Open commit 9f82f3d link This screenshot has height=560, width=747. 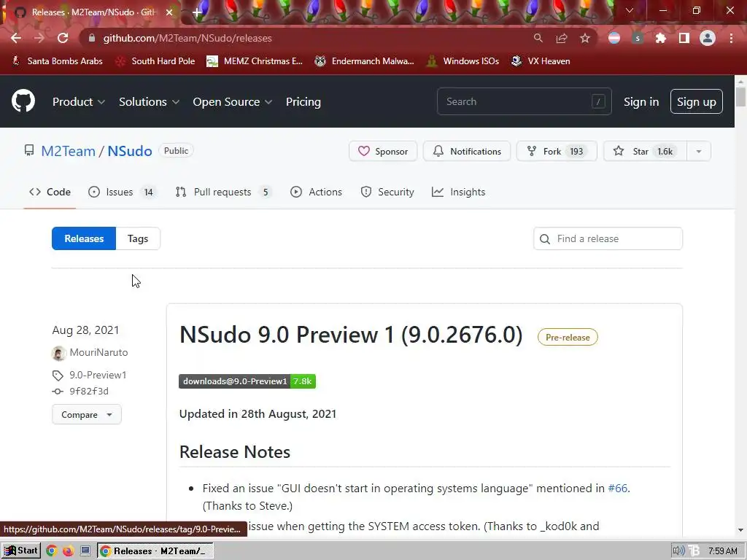[x=89, y=391]
